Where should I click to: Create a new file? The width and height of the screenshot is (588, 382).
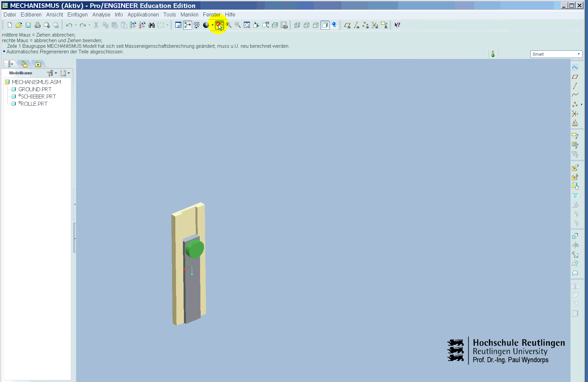click(x=10, y=25)
